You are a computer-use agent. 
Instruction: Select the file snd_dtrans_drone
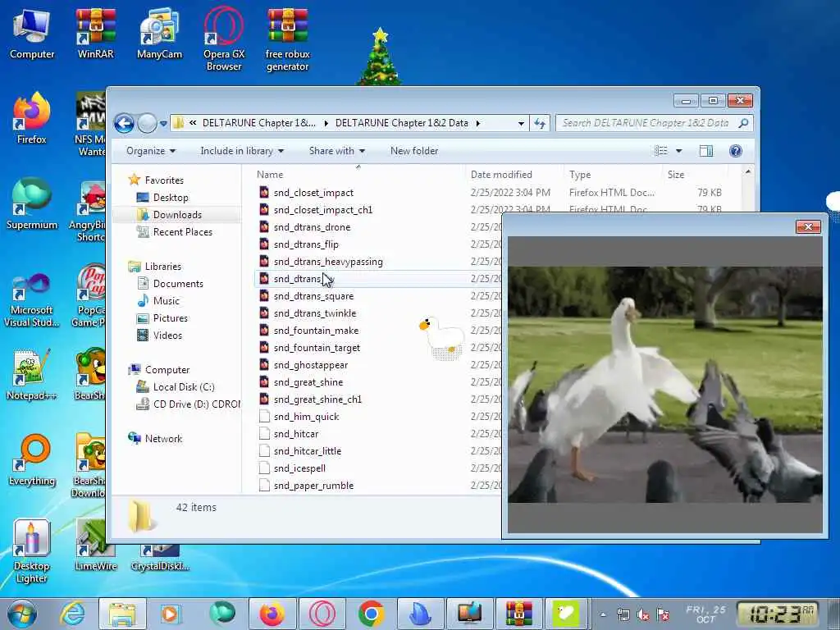[x=312, y=227]
